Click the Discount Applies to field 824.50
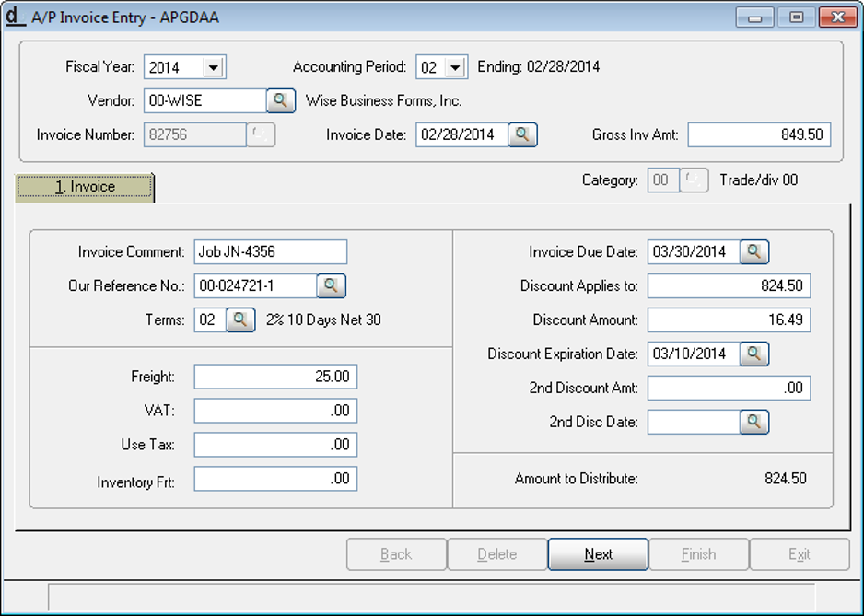Image resolution: width=864 pixels, height=616 pixels. coord(729,286)
